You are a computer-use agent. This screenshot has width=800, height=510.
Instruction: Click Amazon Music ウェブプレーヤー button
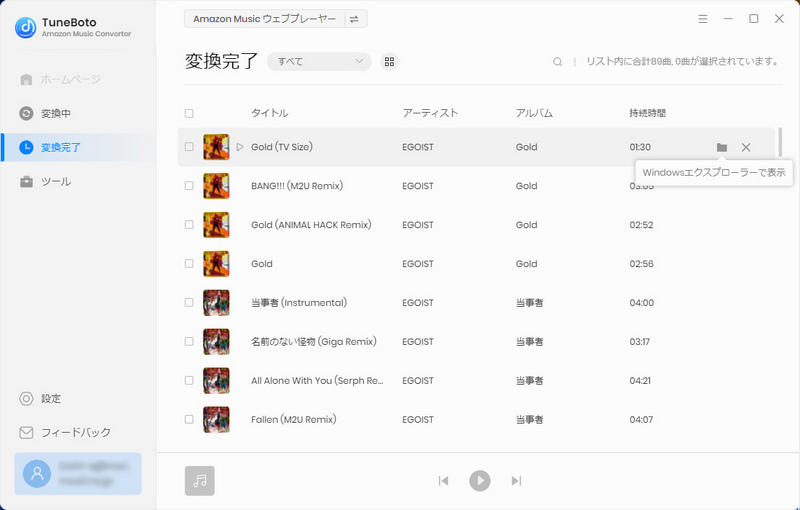click(x=264, y=19)
